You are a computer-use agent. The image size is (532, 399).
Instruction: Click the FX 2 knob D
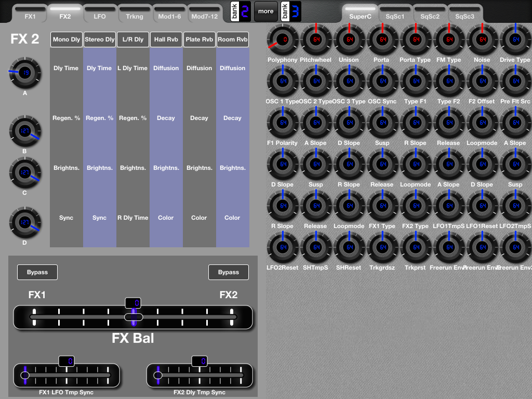(x=25, y=222)
